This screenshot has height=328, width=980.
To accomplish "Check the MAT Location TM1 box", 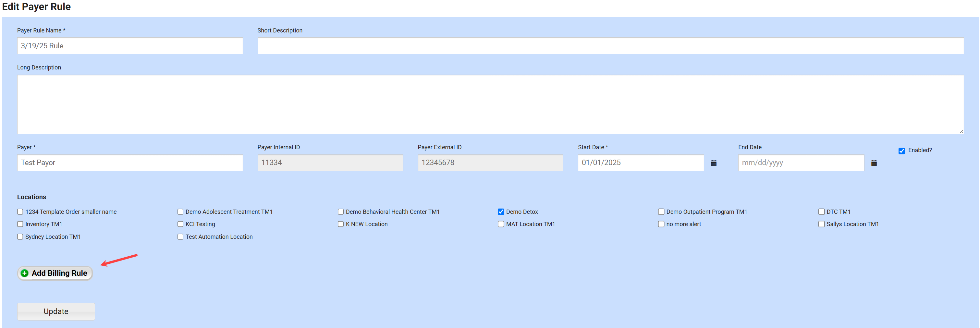I will point(501,224).
